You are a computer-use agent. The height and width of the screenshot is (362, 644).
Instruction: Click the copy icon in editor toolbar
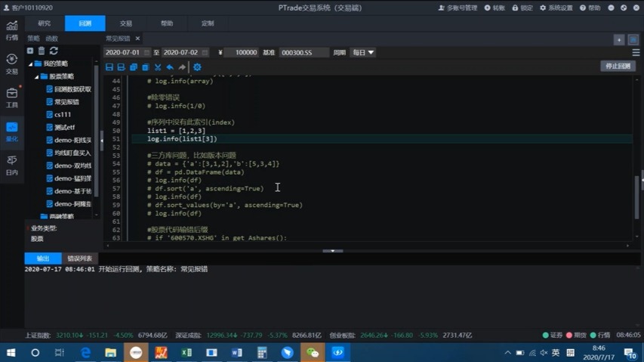pos(134,67)
